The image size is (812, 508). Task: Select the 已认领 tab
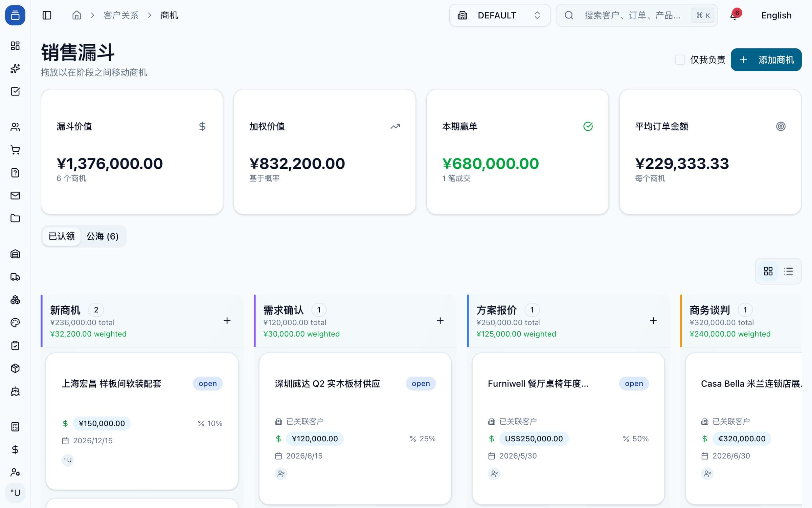pyautogui.click(x=62, y=236)
